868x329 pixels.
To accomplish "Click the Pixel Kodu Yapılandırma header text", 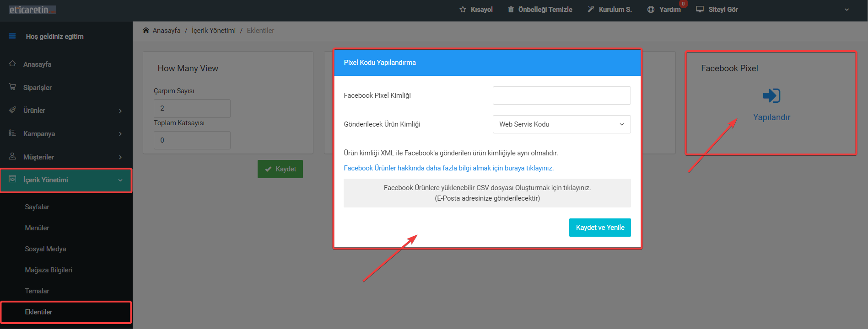I will point(380,63).
